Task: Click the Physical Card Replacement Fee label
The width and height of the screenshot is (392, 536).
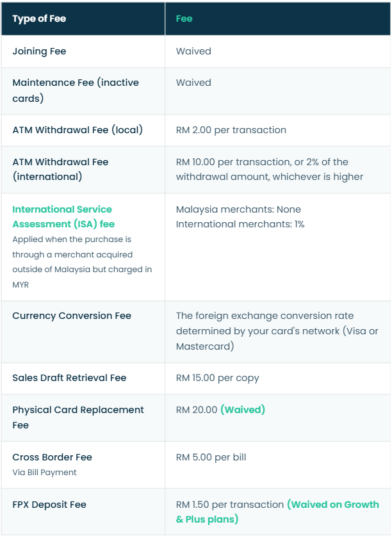Action: [78, 418]
